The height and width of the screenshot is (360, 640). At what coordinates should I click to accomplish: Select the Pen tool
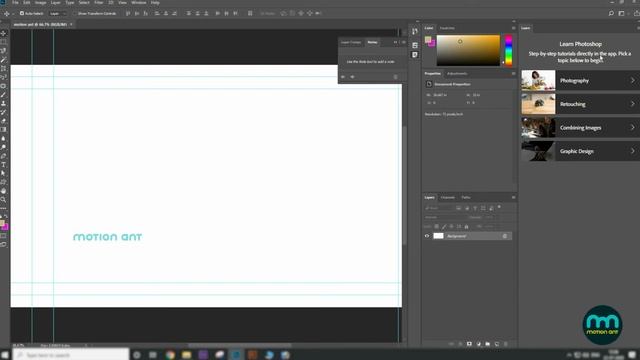4,156
